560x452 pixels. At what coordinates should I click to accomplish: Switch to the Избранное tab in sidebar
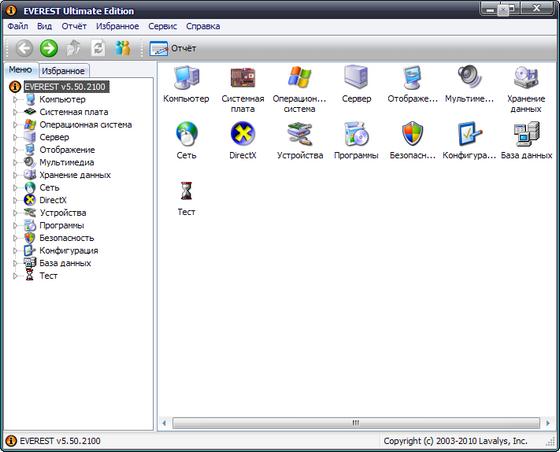(63, 71)
